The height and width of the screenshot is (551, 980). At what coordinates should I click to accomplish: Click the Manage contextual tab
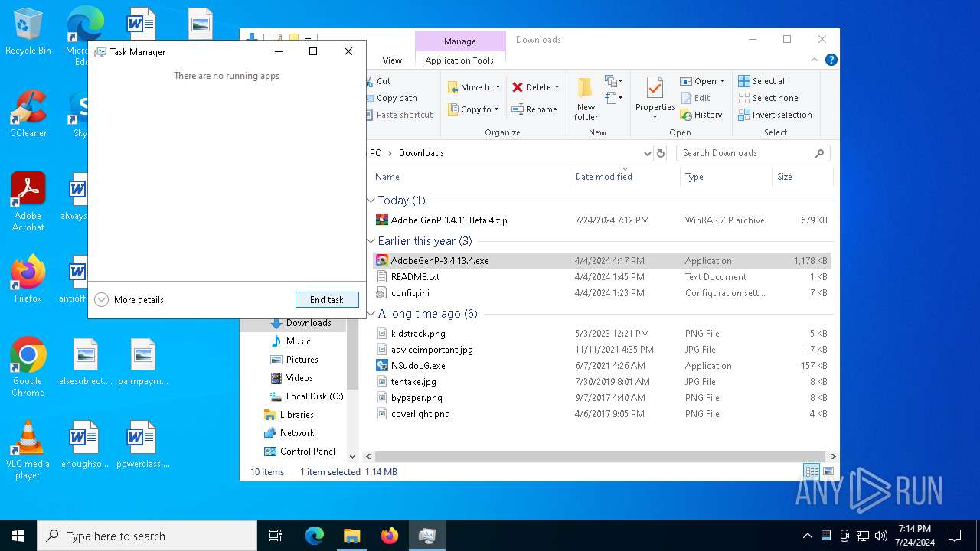460,41
